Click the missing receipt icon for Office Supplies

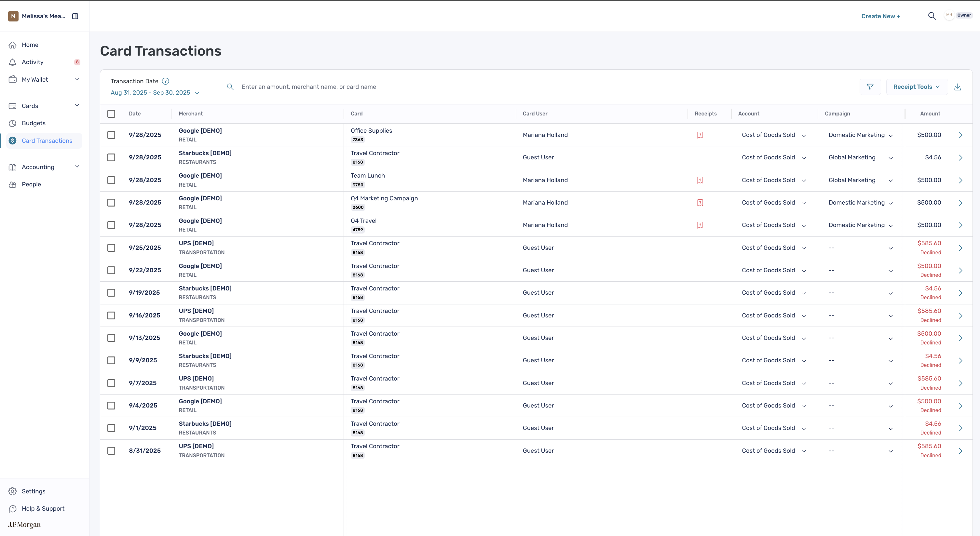point(700,135)
